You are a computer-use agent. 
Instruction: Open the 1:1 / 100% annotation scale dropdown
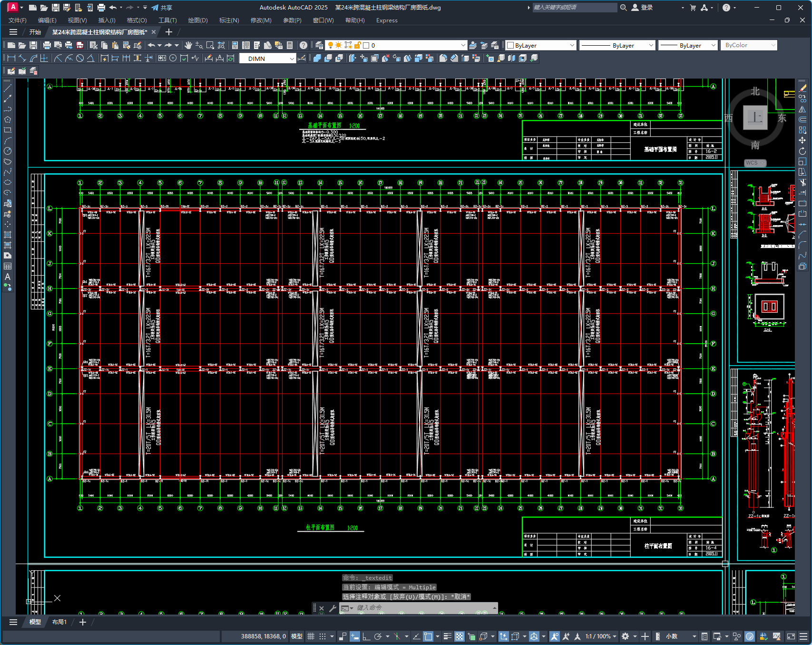601,636
